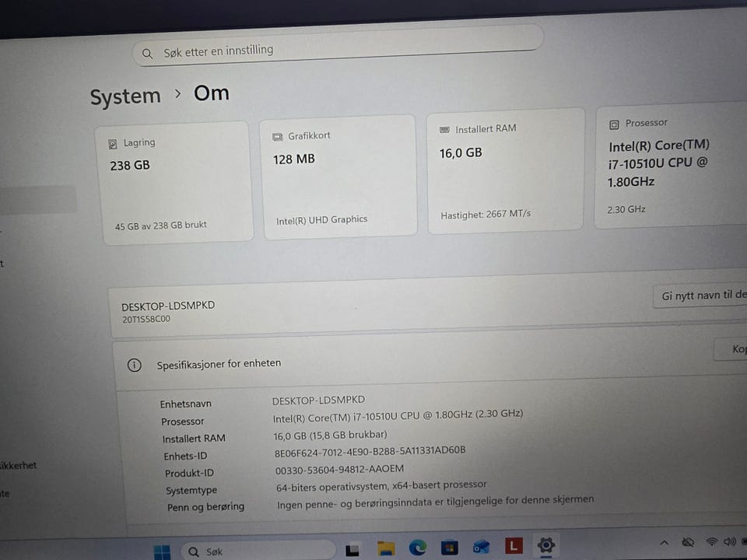
Task: Open Outlook from the taskbar
Action: 481,546
